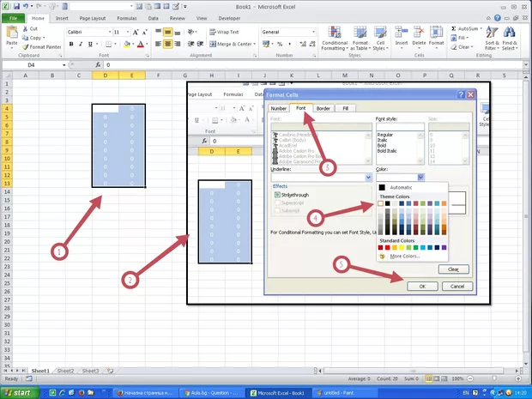
Task: Apply fill color to cells
Action: click(x=127, y=44)
